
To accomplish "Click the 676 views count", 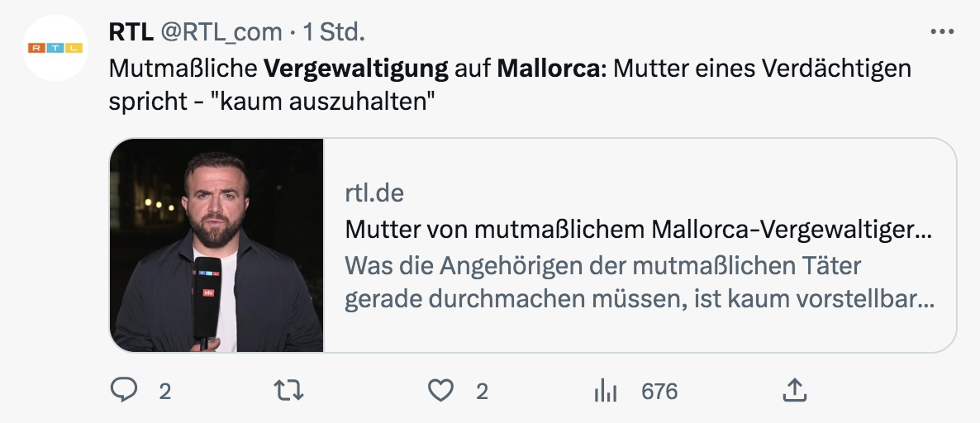I will tap(659, 391).
